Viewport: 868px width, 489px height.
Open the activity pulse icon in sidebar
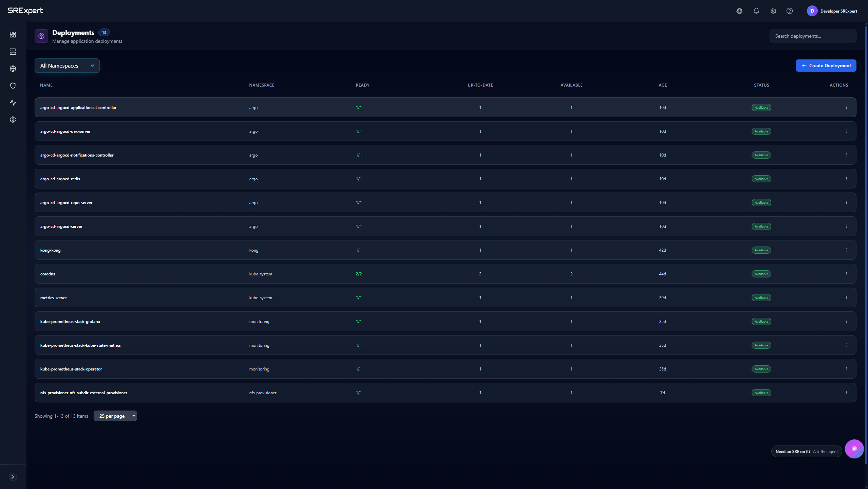[x=13, y=103]
